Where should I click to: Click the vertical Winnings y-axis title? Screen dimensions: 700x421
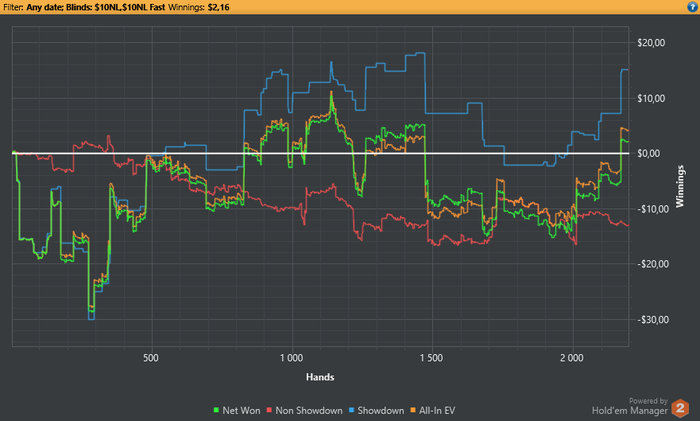pos(680,186)
